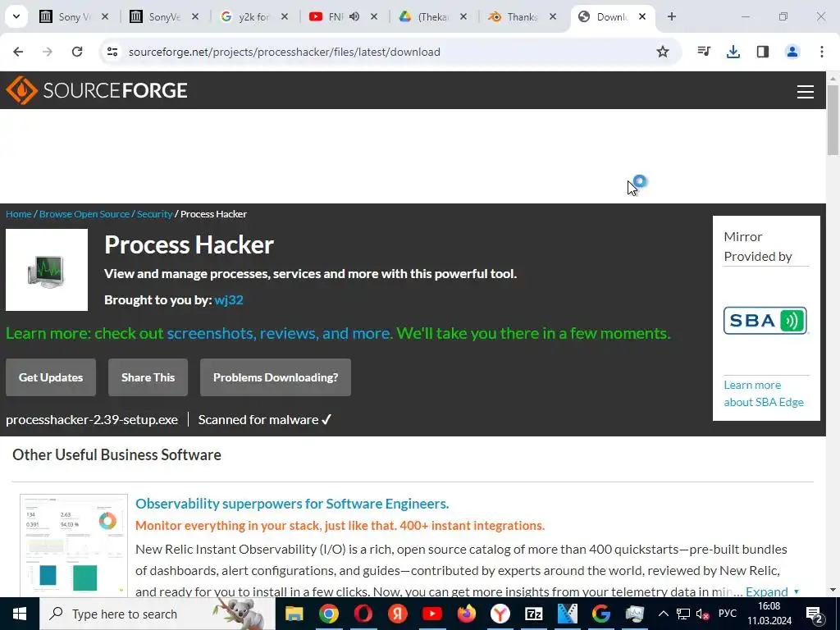Open 7-Zip icon in taskbar

534,614
